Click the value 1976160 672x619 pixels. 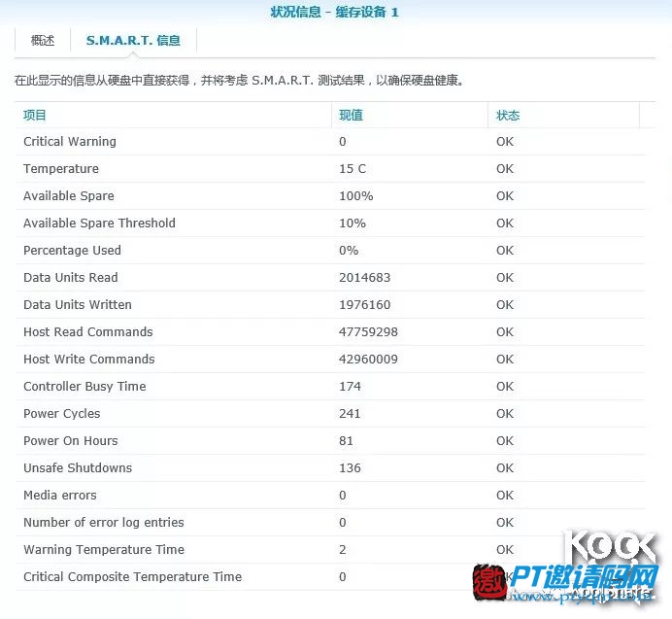(365, 304)
